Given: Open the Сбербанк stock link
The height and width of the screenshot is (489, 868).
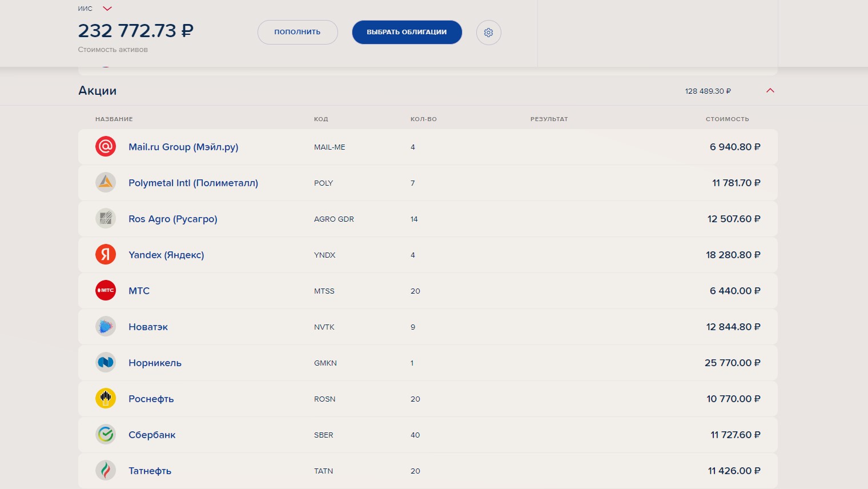Looking at the screenshot, I should coord(152,435).
